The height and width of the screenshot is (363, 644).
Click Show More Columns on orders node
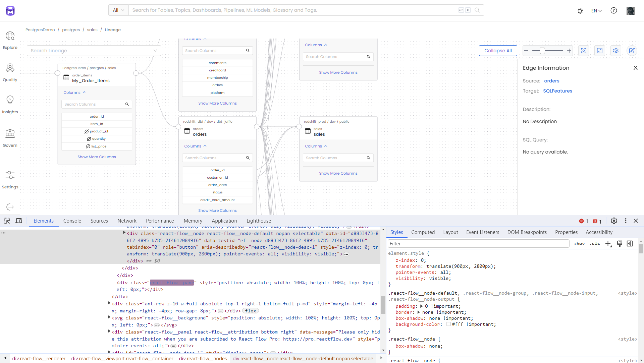point(217,210)
